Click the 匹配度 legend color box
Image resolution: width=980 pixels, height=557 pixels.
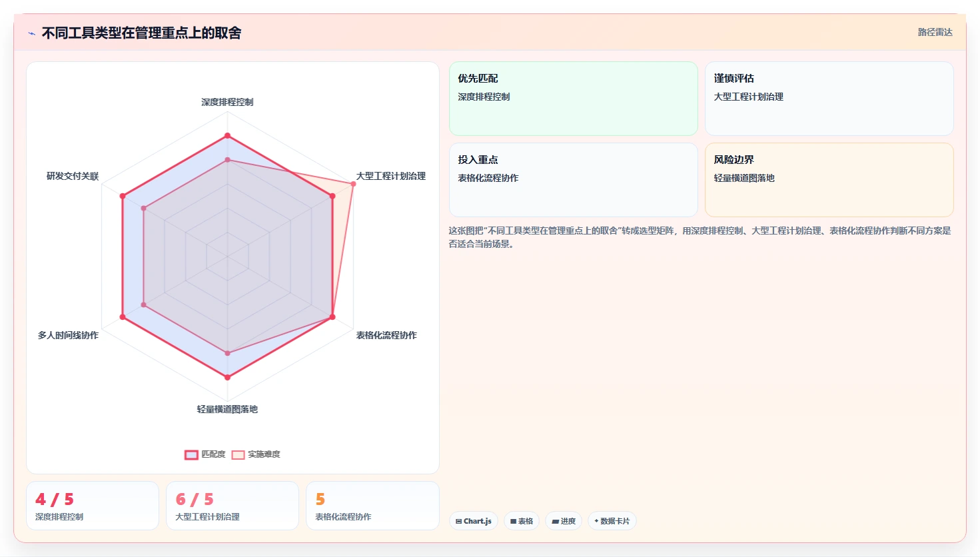pyautogui.click(x=191, y=454)
